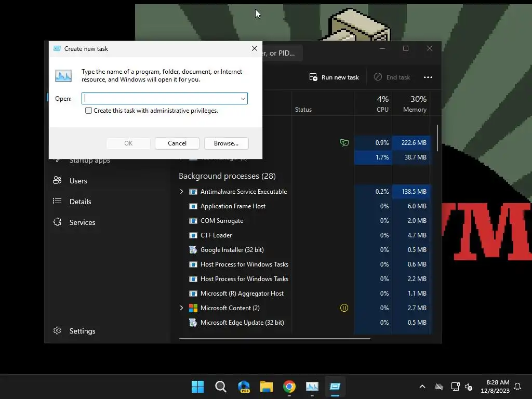Sort by the CPU column header
The width and height of the screenshot is (532, 399).
click(373, 104)
